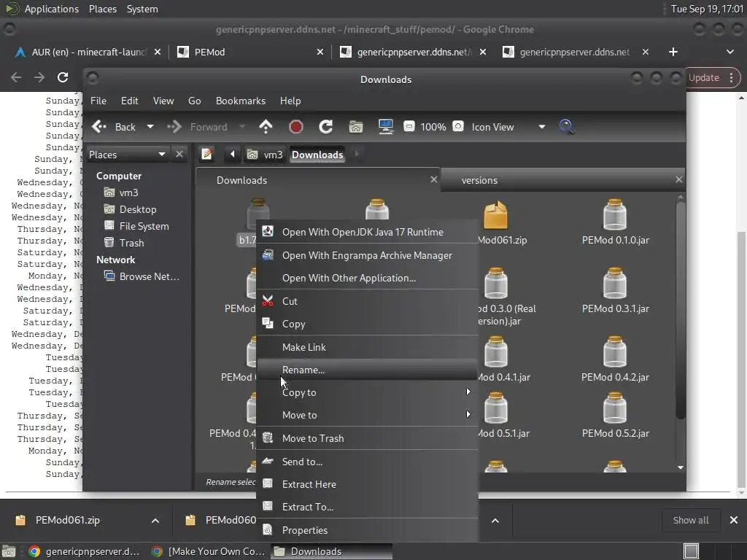Open the Help menu
747x560 pixels.
pyautogui.click(x=290, y=101)
